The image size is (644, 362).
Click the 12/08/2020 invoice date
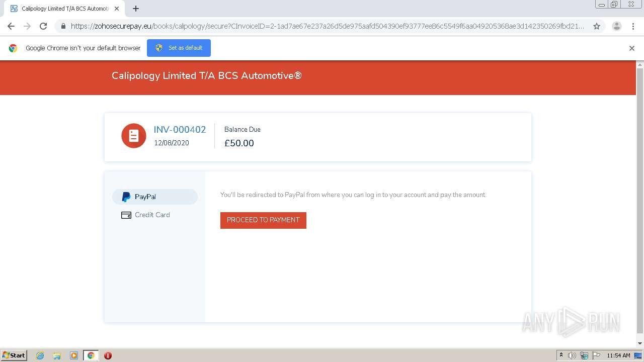[172, 143]
